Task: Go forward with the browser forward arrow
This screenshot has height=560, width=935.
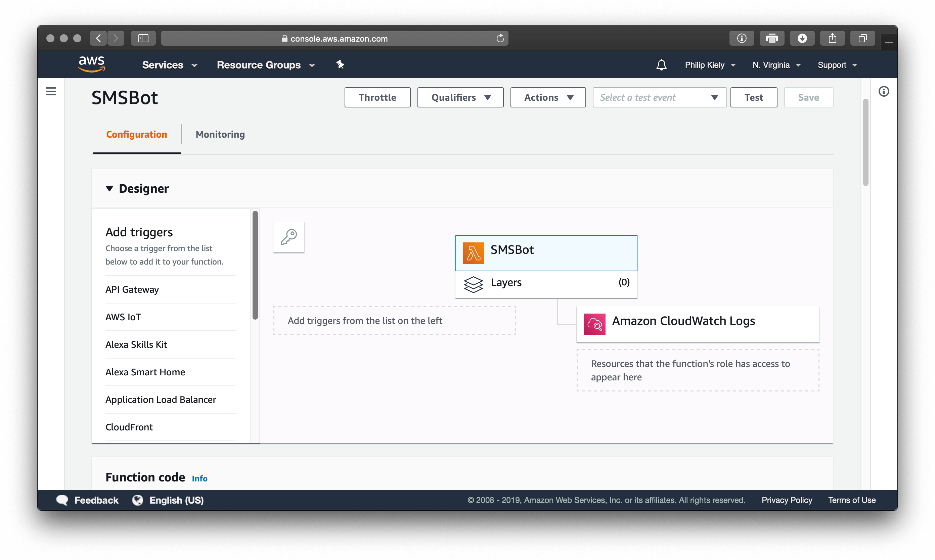Action: pyautogui.click(x=116, y=38)
